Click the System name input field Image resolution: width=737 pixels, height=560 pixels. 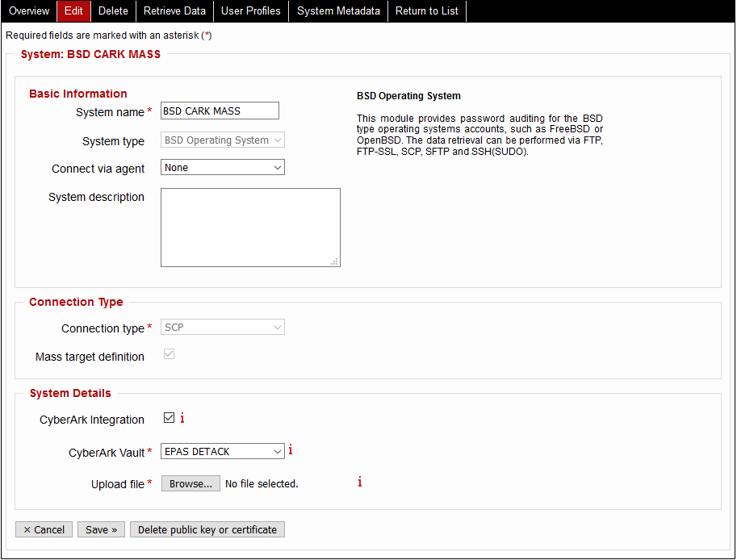219,111
